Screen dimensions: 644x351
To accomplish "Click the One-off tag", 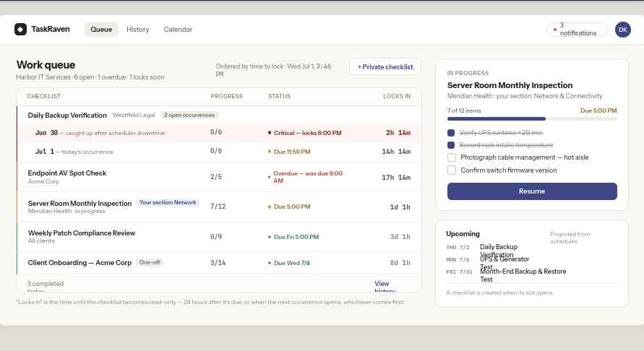I will click(150, 262).
